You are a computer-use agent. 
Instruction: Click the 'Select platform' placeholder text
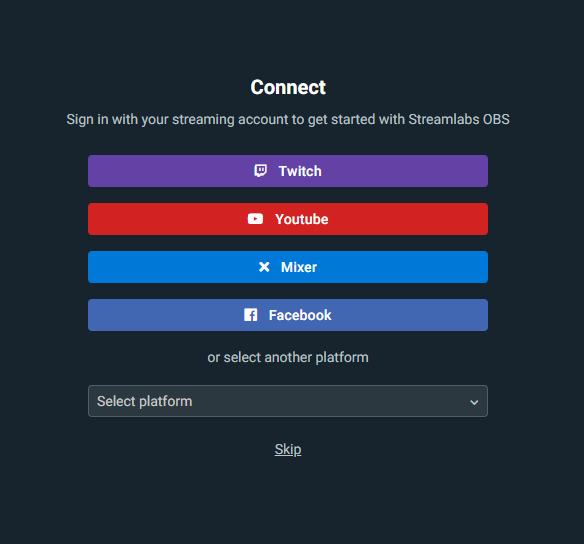pyautogui.click(x=145, y=401)
